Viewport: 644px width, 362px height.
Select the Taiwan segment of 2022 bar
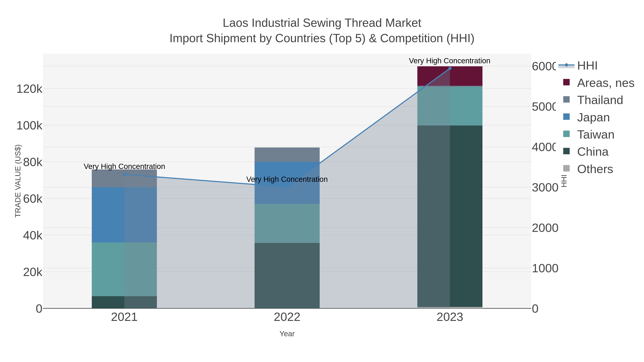click(x=287, y=223)
